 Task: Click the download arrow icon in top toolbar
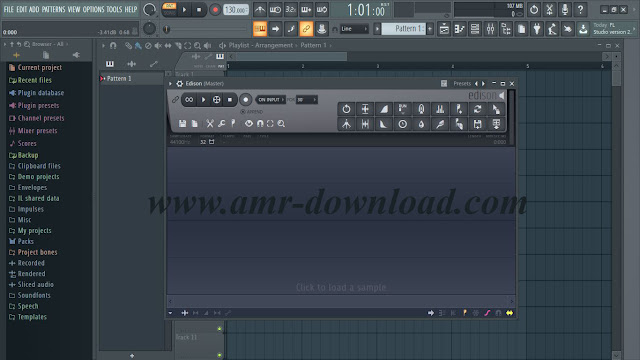coord(583,29)
